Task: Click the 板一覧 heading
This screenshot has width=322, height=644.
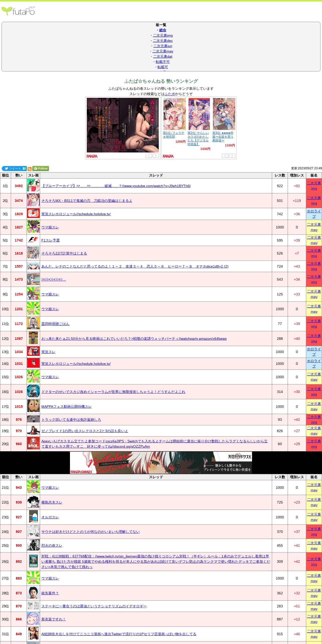Action: 161,25
